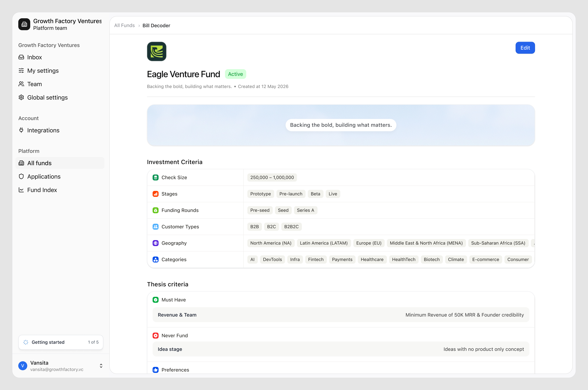
Task: Click the Edit button
Action: 525,48
